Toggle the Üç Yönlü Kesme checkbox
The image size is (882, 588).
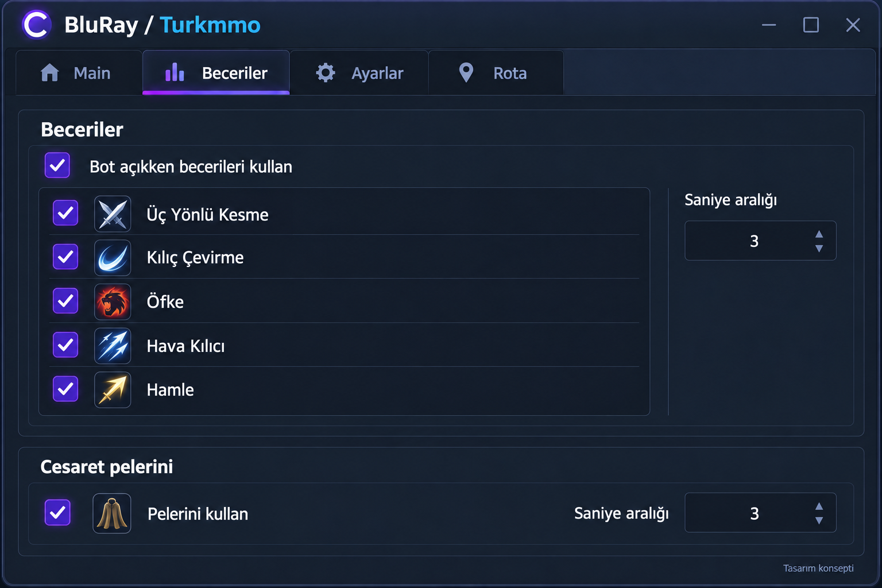[x=65, y=213]
